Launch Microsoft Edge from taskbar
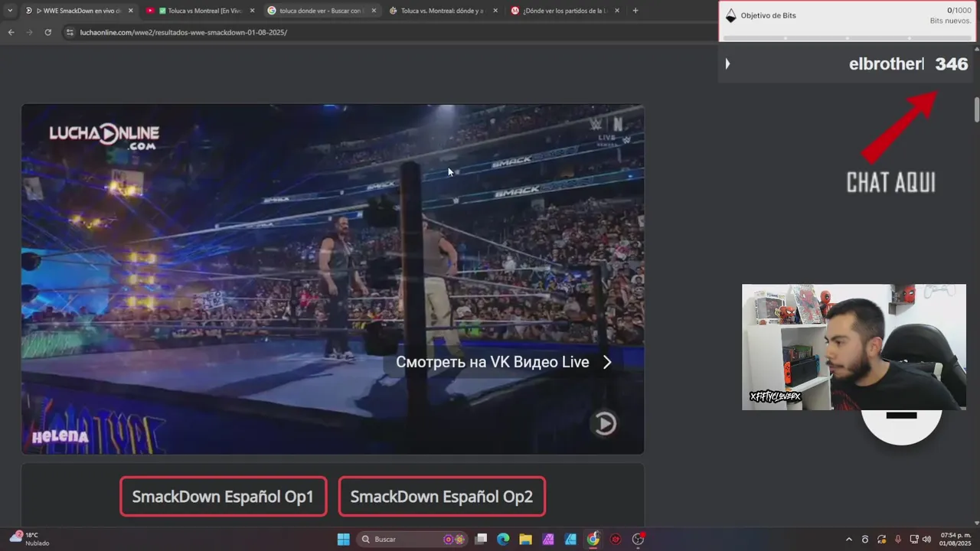This screenshot has width=980, height=551. click(x=503, y=540)
